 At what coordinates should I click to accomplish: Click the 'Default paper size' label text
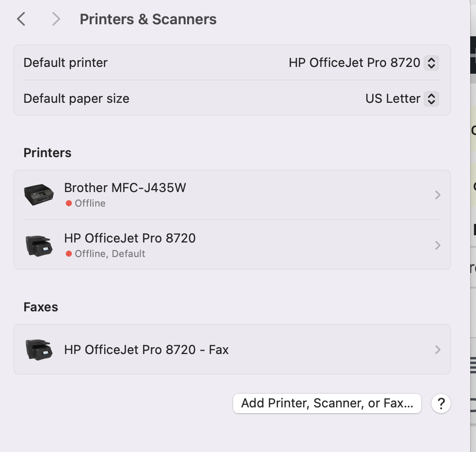click(x=76, y=99)
